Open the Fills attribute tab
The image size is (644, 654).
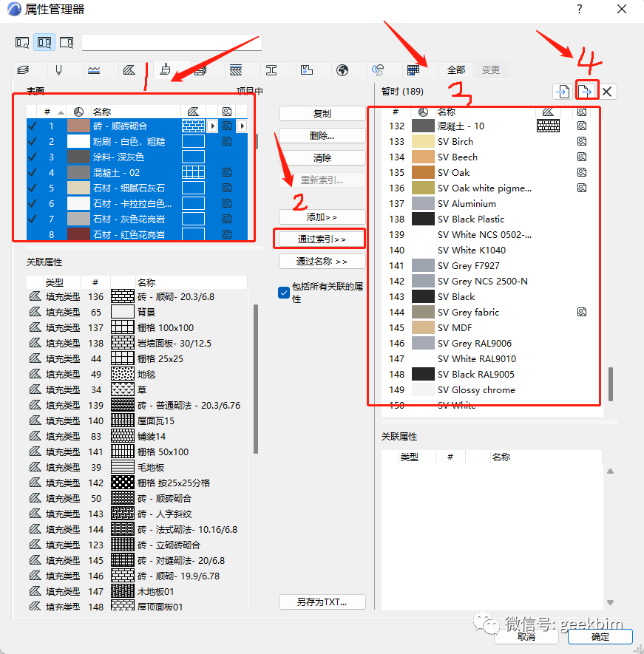(x=129, y=70)
